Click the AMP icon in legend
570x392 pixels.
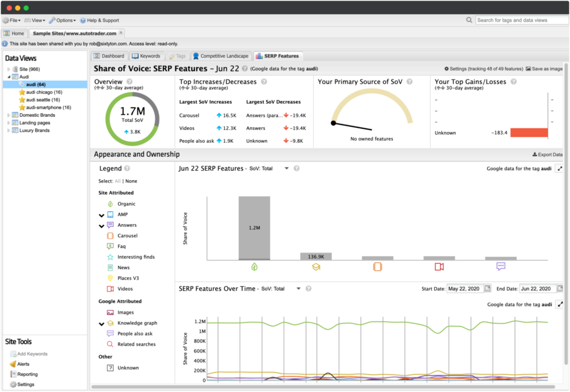(110, 215)
